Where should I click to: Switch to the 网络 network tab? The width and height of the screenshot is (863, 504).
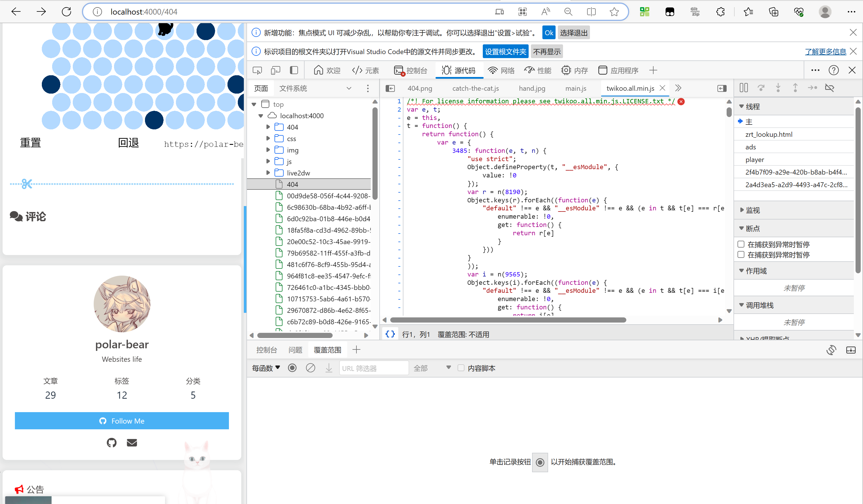(x=501, y=70)
